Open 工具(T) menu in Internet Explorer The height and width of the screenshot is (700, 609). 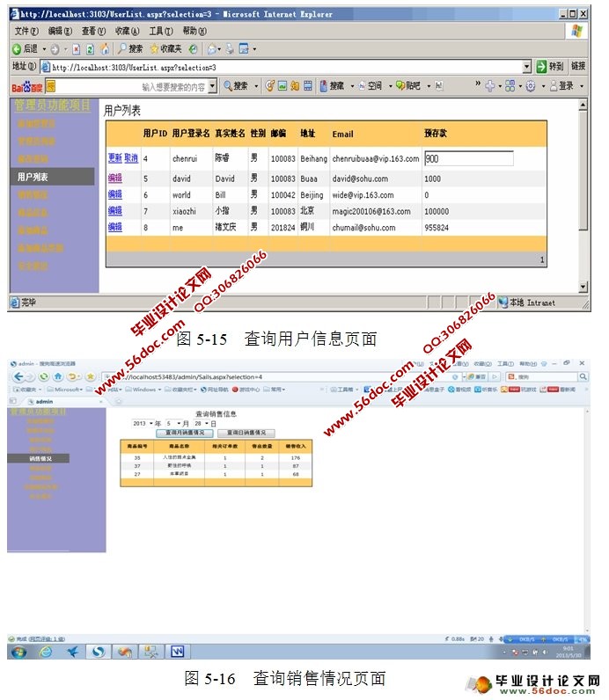click(x=161, y=31)
